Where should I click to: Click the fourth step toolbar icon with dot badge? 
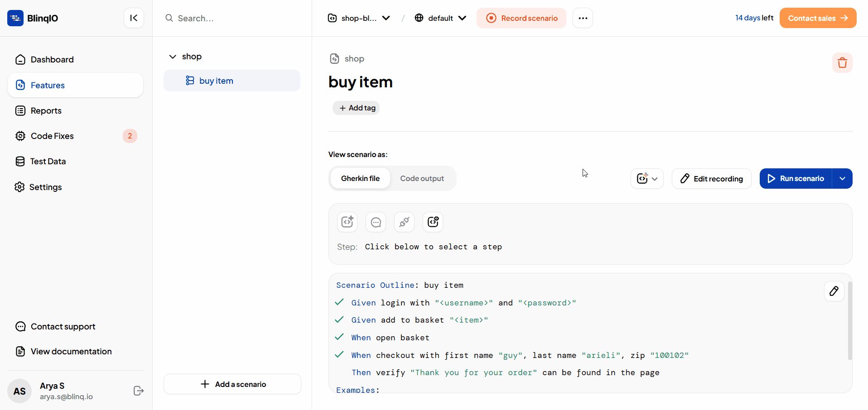pyautogui.click(x=433, y=222)
